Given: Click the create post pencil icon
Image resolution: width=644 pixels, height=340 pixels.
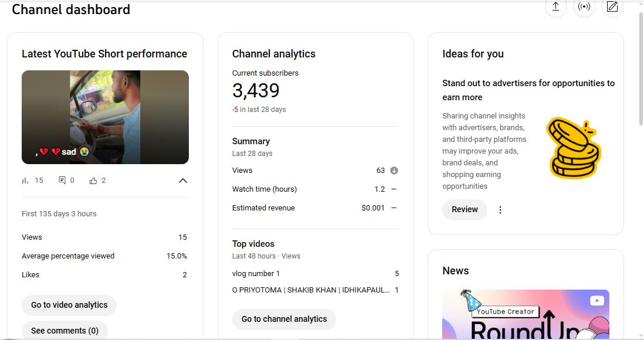Looking at the screenshot, I should [612, 6].
